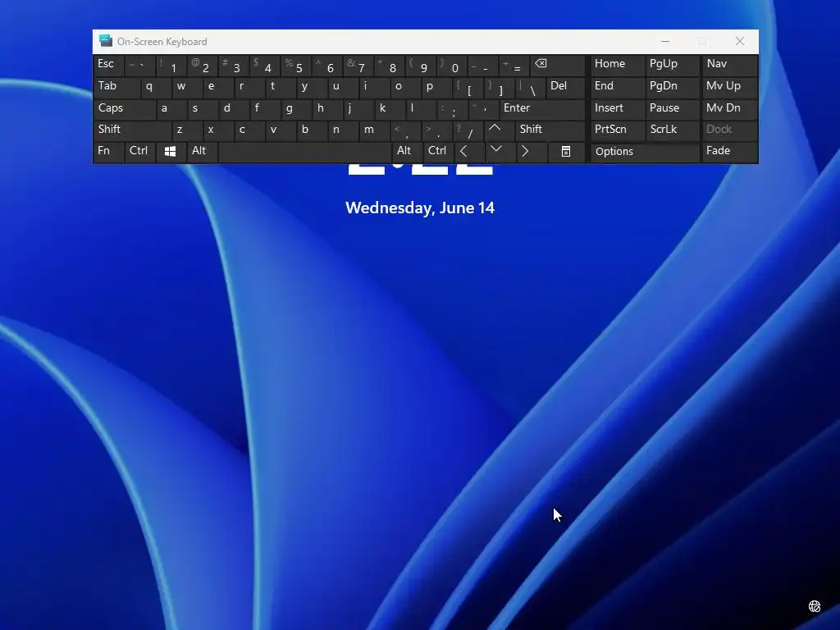The height and width of the screenshot is (630, 840).
Task: Click the Mv Up key
Action: 729,87
